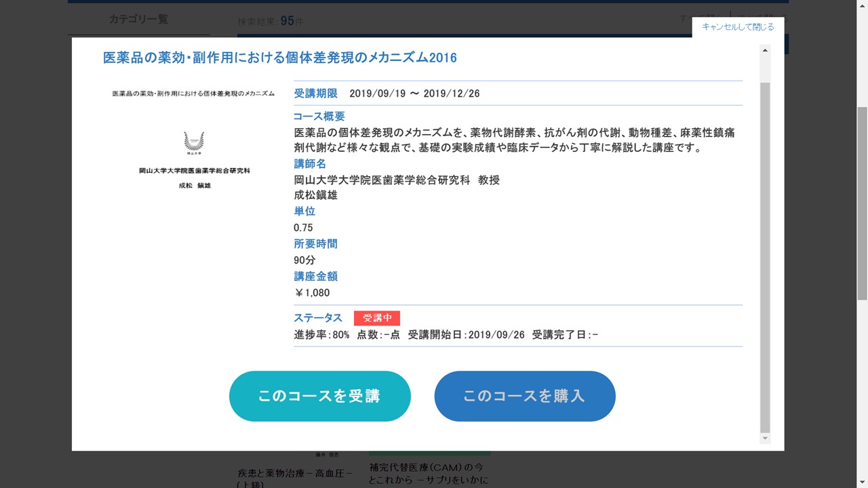Click 検索結果:95件 in background page
The height and width of the screenshot is (488, 868).
click(271, 21)
